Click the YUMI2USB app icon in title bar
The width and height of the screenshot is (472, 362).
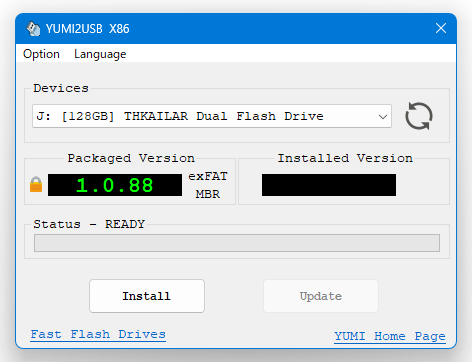tap(33, 29)
